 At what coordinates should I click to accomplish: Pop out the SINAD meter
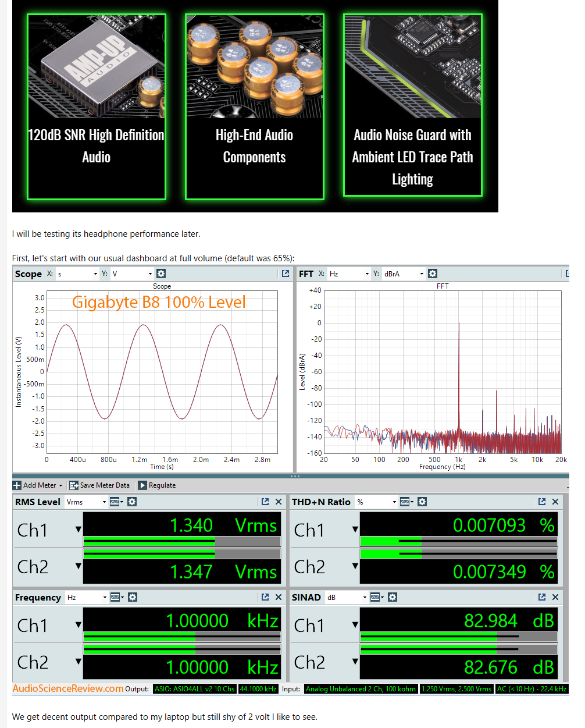542,597
